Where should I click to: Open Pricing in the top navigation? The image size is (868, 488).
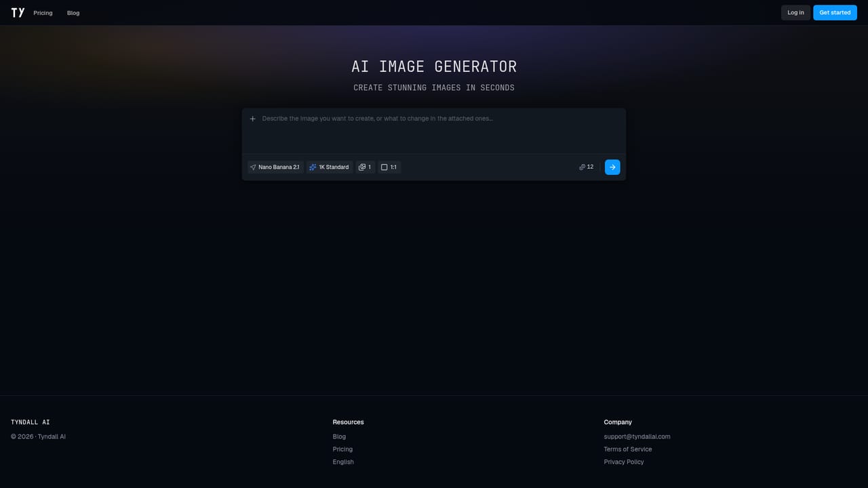pyautogui.click(x=43, y=13)
